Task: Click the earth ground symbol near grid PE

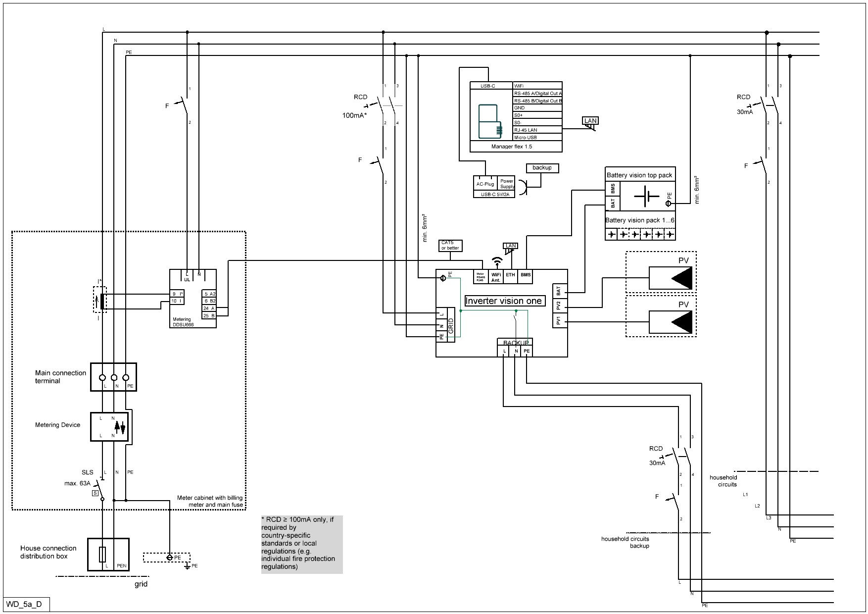Action: (188, 565)
